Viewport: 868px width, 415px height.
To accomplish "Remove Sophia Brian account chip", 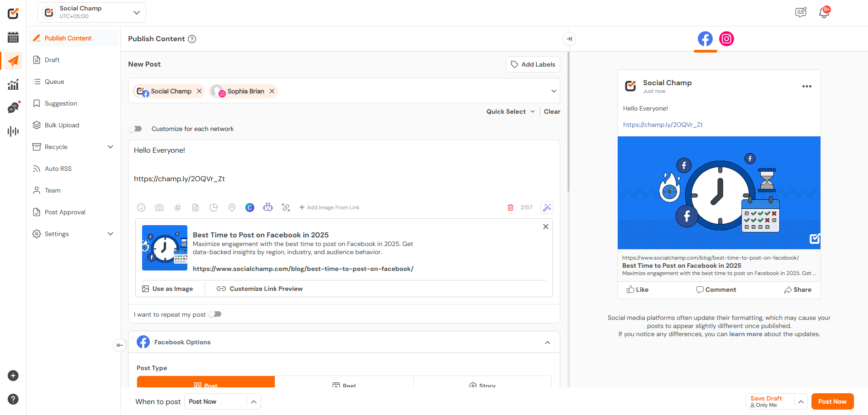I will (x=272, y=91).
